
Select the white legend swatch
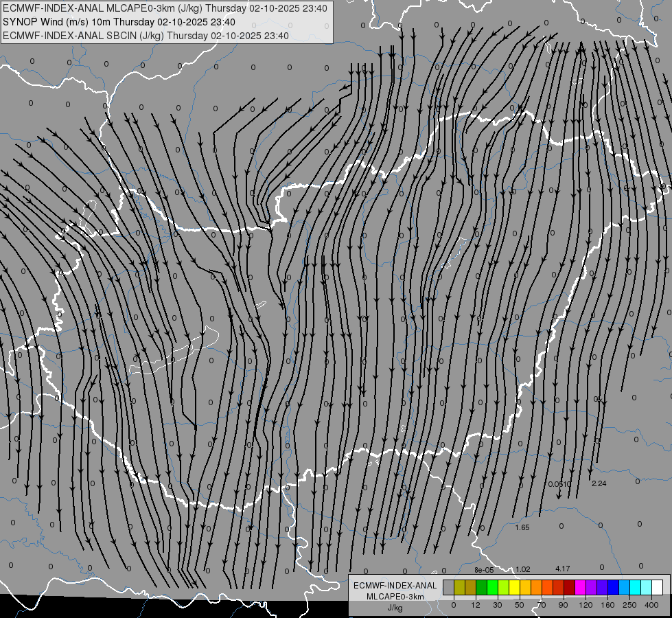click(657, 587)
